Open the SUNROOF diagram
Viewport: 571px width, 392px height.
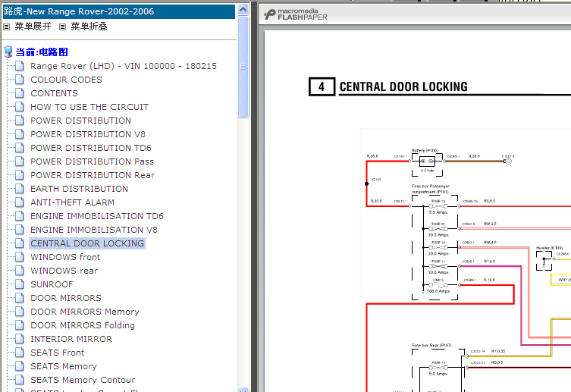pos(52,284)
